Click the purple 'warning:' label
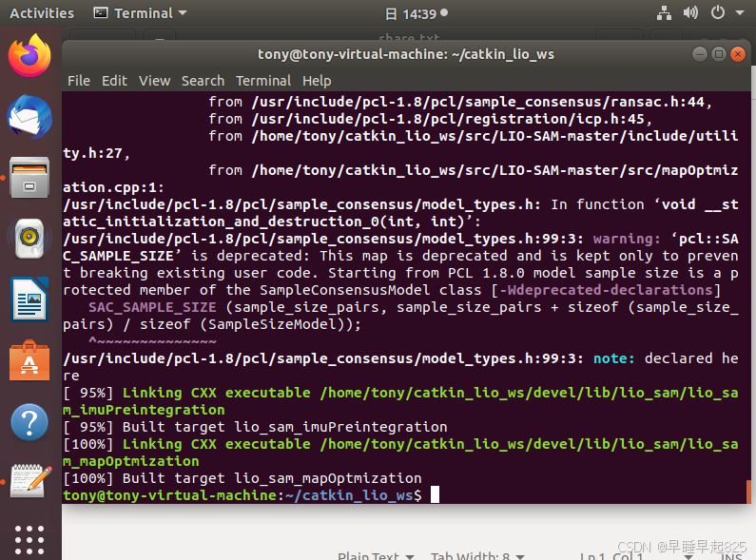Viewport: 756px width, 560px height. pyautogui.click(x=627, y=239)
